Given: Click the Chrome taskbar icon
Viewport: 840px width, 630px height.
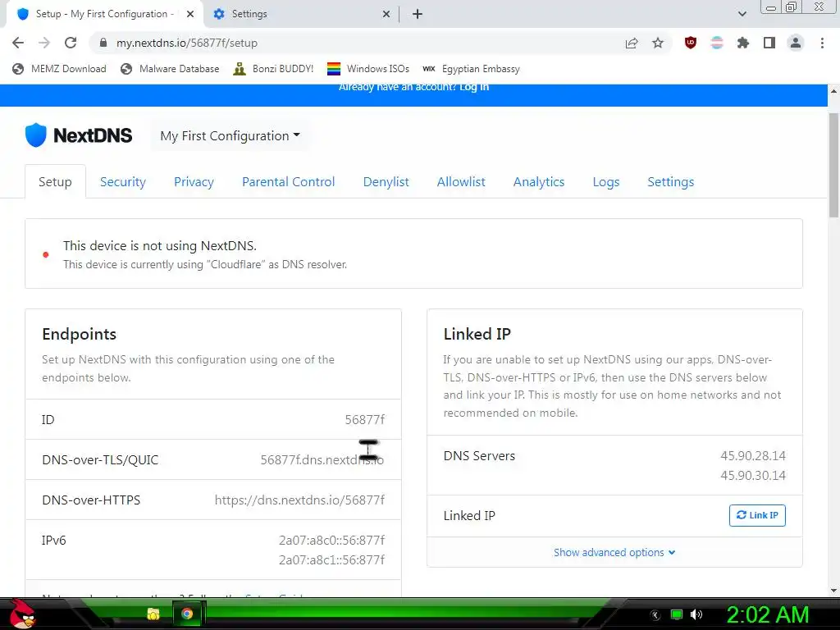Looking at the screenshot, I should pos(187,614).
